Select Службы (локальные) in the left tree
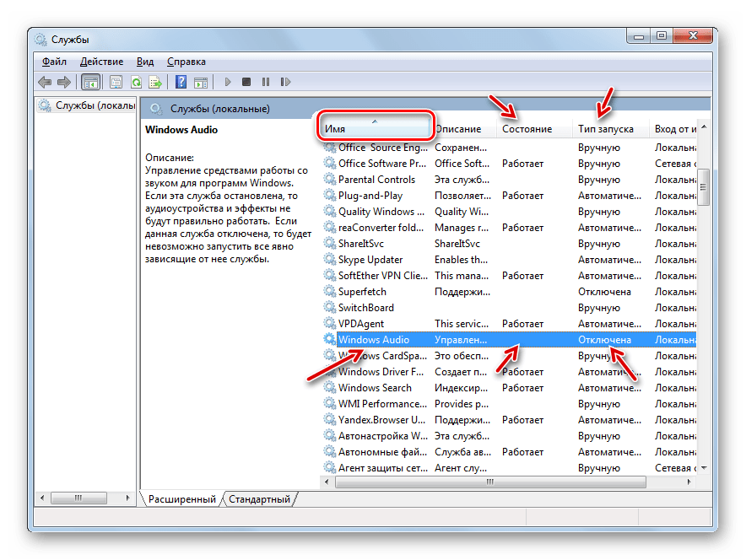This screenshot has height=560, width=746. [x=95, y=105]
